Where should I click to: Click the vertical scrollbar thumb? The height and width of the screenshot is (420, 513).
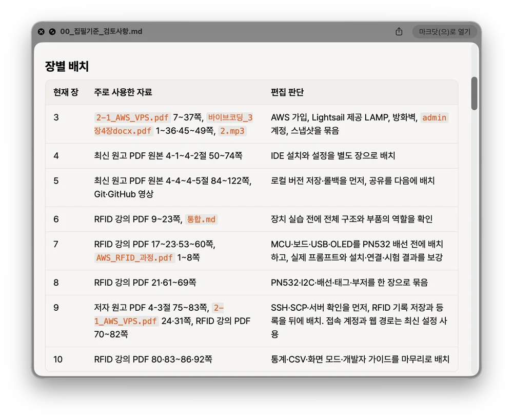pos(474,93)
